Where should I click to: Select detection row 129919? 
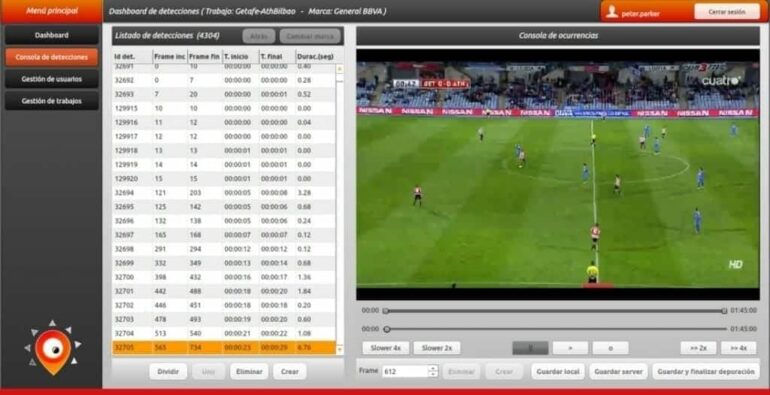point(224,165)
